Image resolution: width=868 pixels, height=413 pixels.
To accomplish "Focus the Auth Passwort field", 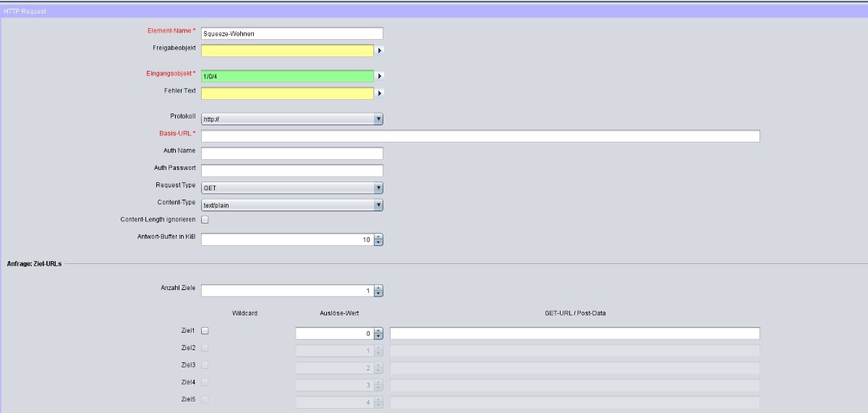I will pyautogui.click(x=292, y=171).
